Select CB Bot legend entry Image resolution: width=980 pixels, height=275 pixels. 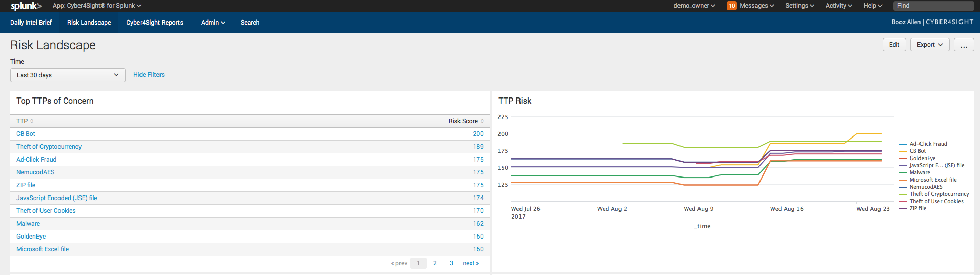pos(912,151)
